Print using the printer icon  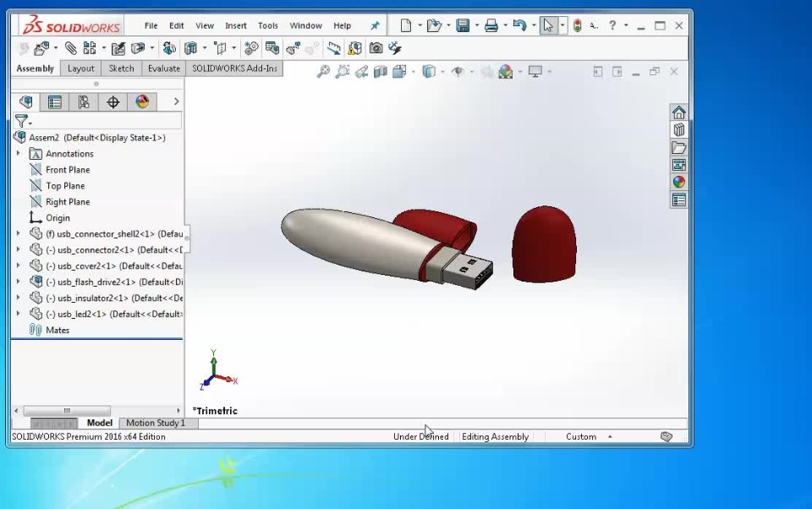(491, 25)
